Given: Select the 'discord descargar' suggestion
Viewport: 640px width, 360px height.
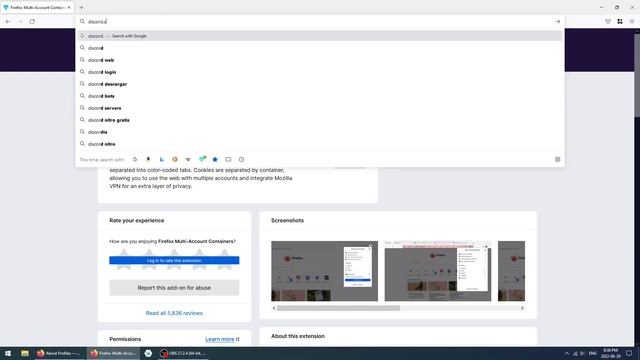Looking at the screenshot, I should pos(320,84).
